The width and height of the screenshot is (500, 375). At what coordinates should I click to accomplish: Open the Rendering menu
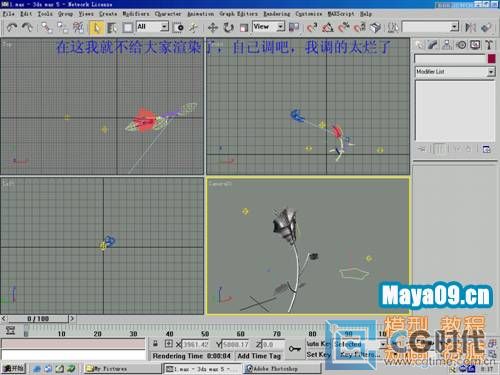point(277,14)
